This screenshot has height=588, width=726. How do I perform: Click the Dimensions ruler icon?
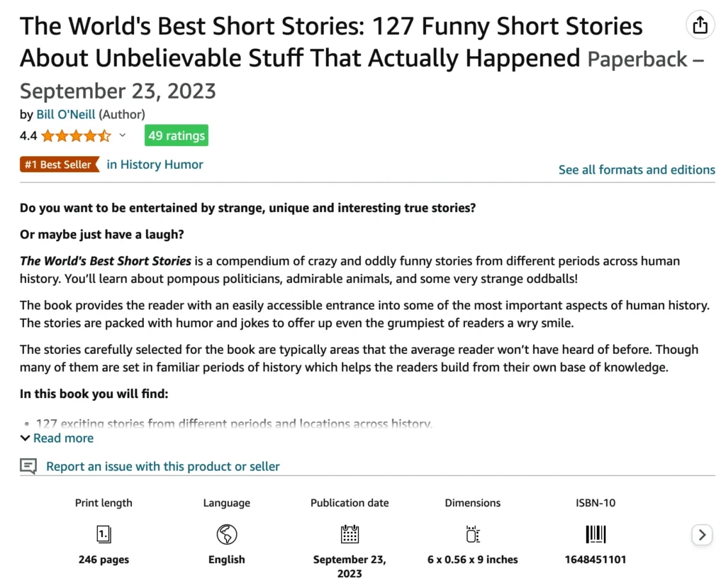[473, 534]
